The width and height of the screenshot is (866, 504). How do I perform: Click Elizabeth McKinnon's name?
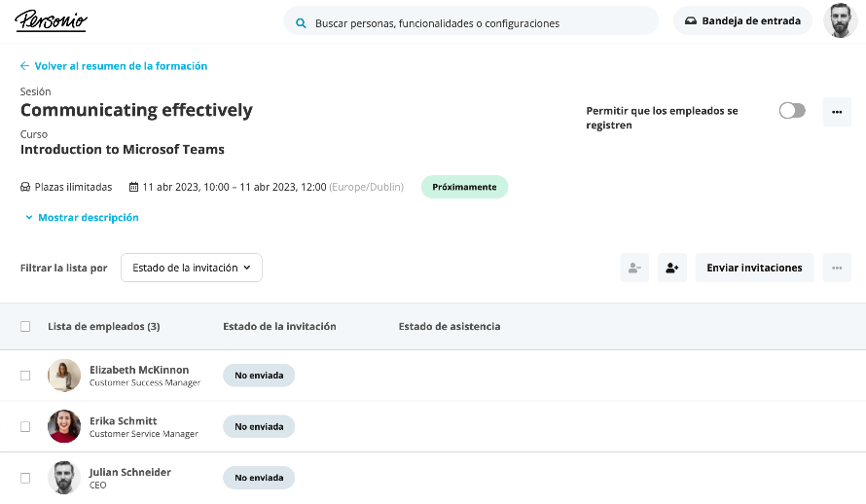[x=139, y=370]
